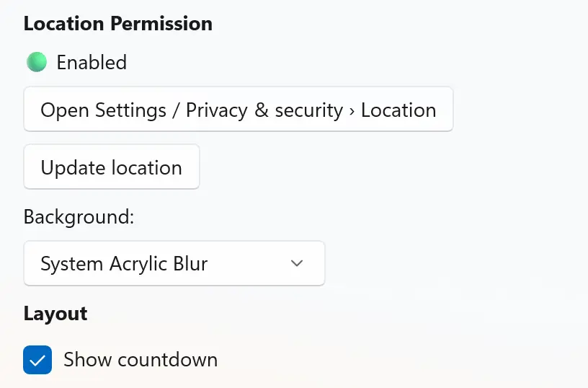Screen dimensions: 588x388
Task: Launch Windows location privacy settings via button
Action: point(238,110)
